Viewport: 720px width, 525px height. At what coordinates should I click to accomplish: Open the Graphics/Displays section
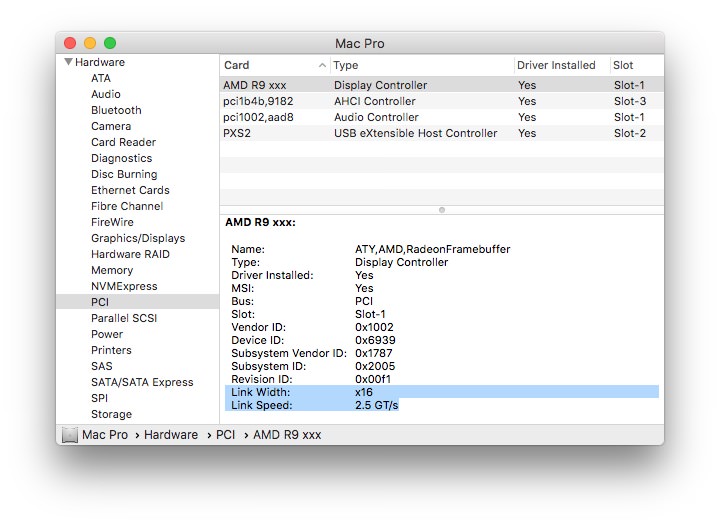(138, 238)
